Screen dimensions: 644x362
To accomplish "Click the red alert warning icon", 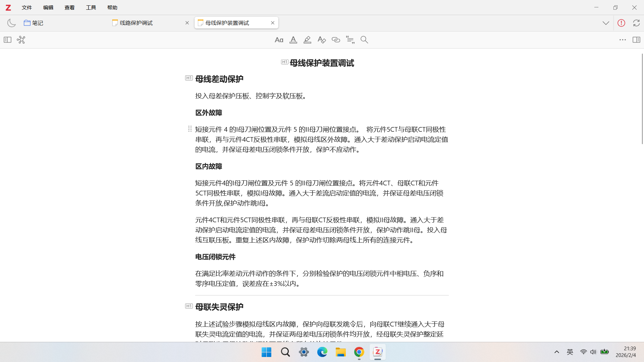I will coord(621,23).
